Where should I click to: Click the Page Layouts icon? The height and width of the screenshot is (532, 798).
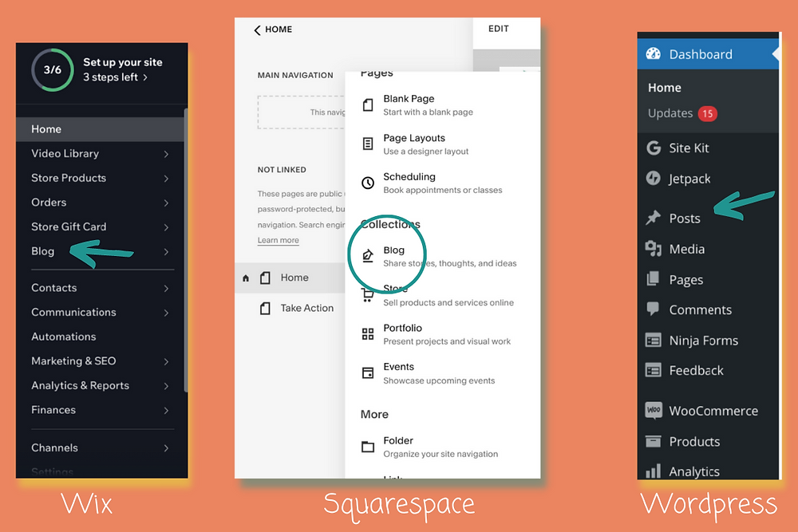point(367,144)
